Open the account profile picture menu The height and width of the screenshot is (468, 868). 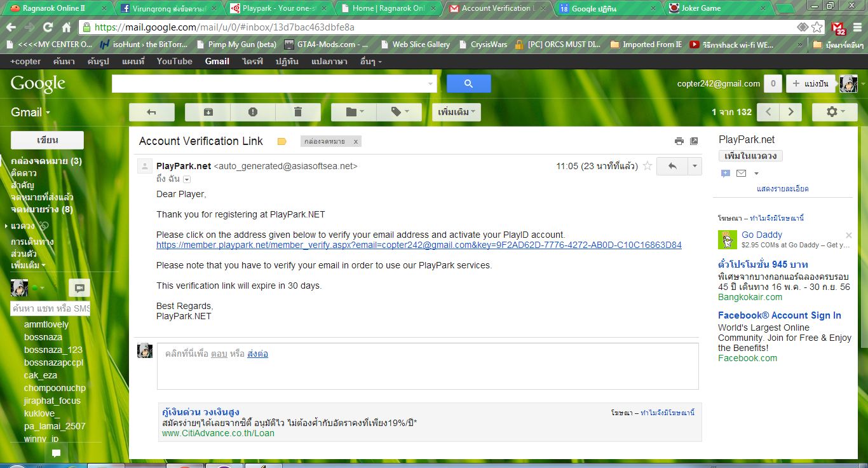(848, 83)
